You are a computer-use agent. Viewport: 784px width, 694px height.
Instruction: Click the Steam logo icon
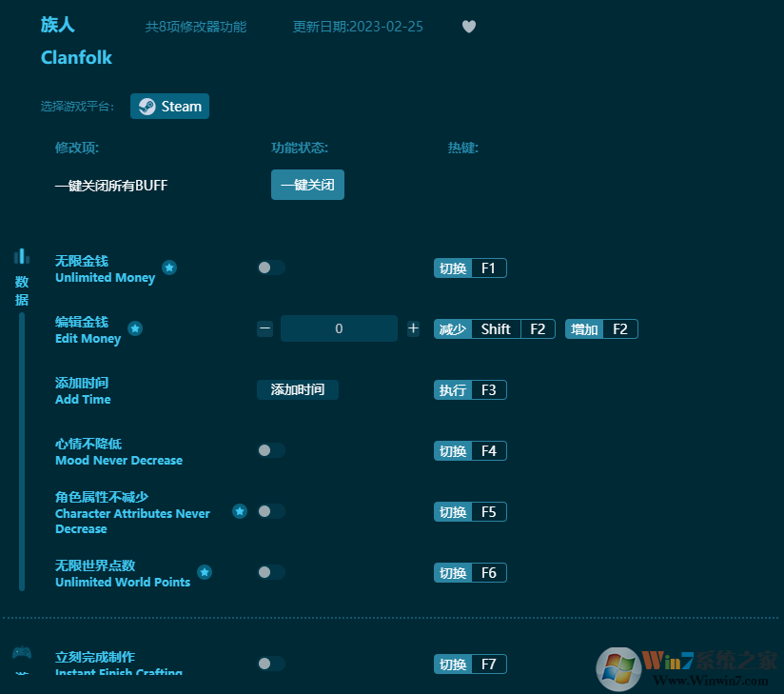147,106
